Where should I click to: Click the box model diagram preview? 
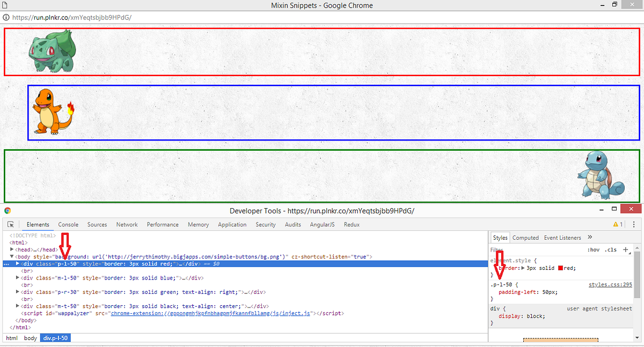[x=560, y=339]
